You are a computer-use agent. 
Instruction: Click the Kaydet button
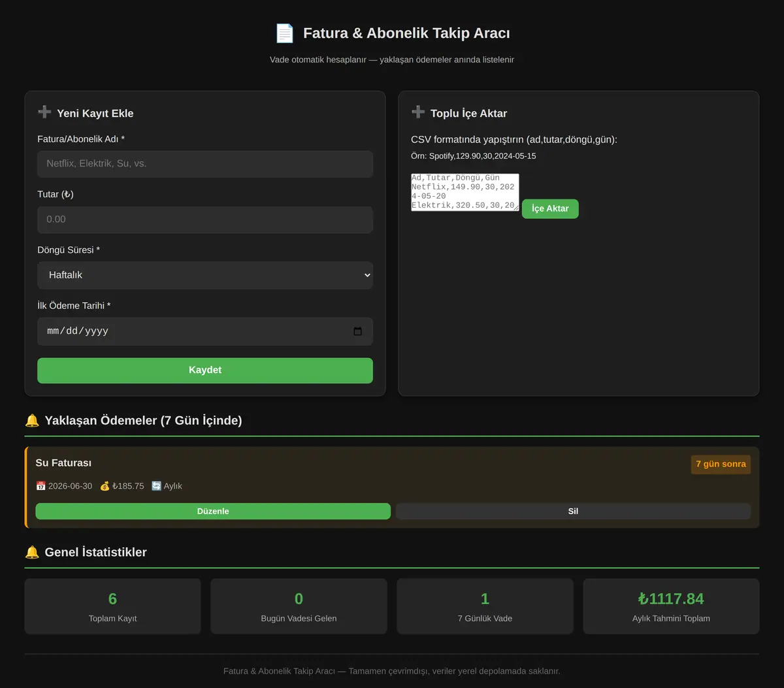click(x=205, y=370)
